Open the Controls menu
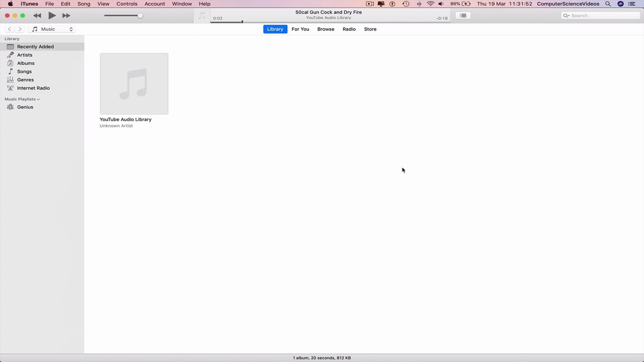Viewport: 644px width, 362px height. coord(127,4)
